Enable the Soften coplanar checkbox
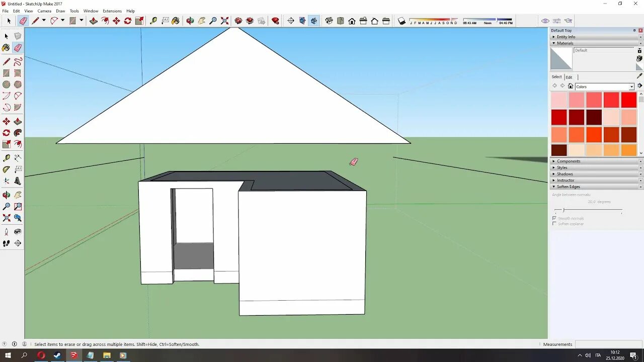The image size is (644, 362). (554, 224)
